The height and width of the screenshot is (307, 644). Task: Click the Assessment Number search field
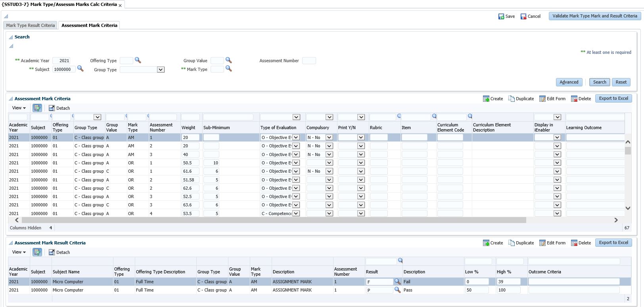click(x=309, y=61)
